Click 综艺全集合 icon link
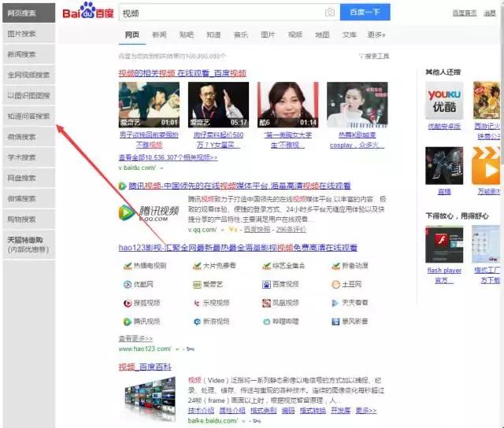 coord(283,266)
